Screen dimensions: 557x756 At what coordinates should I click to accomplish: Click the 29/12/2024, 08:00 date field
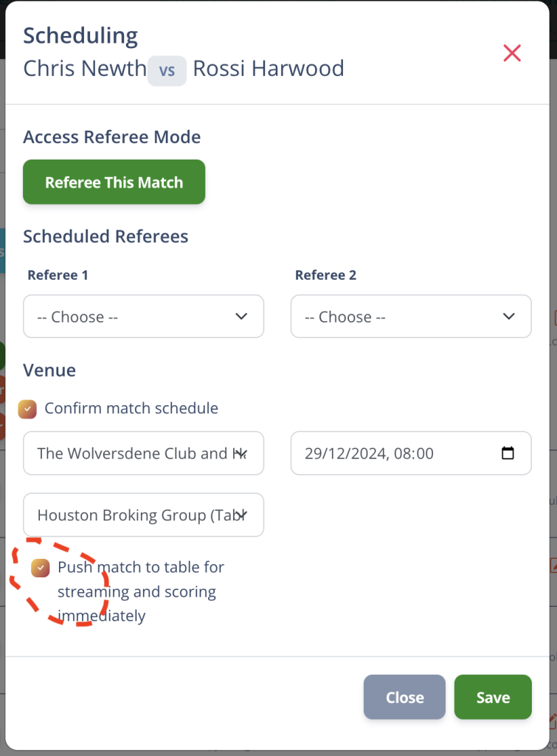[411, 453]
